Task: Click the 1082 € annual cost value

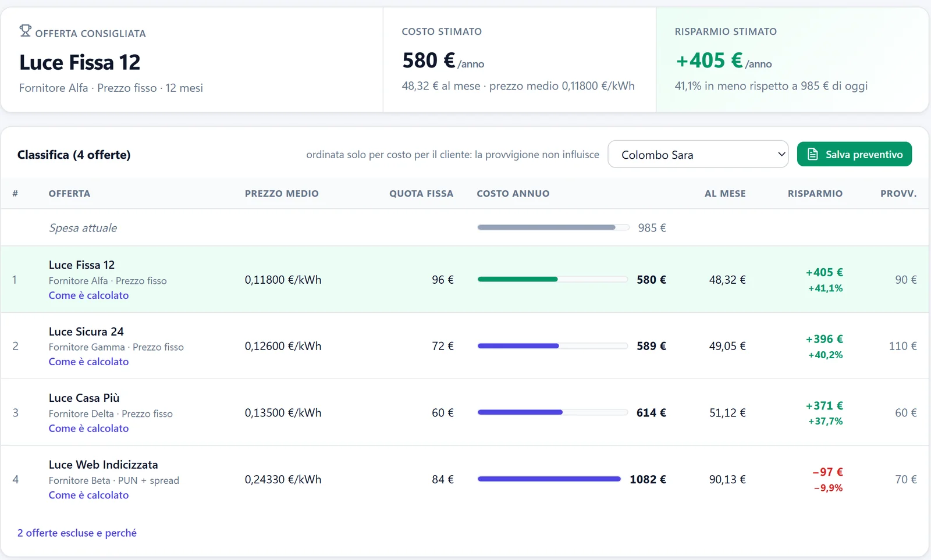Action: point(648,480)
